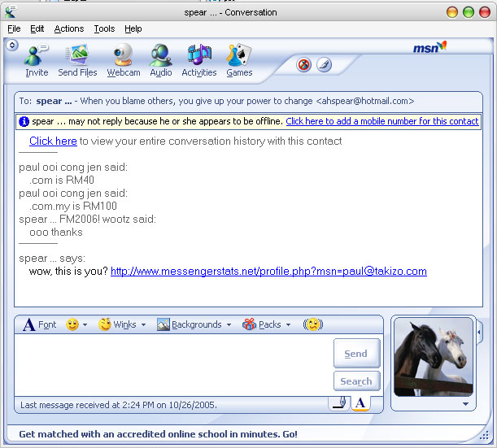Viewport: 497px width, 448px height.
Task: Expand the Backgrounds dropdown
Action: pos(194,324)
